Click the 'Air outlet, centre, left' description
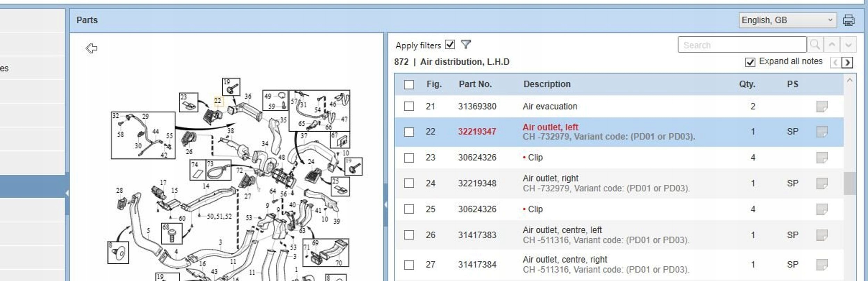Screen dimensions: 868x281 tap(562, 230)
